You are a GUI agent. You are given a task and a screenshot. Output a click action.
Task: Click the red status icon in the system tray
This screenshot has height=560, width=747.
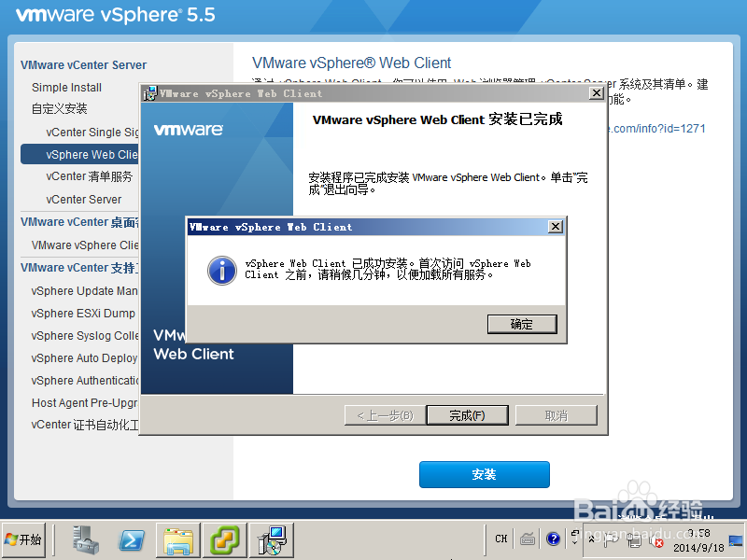click(x=659, y=541)
